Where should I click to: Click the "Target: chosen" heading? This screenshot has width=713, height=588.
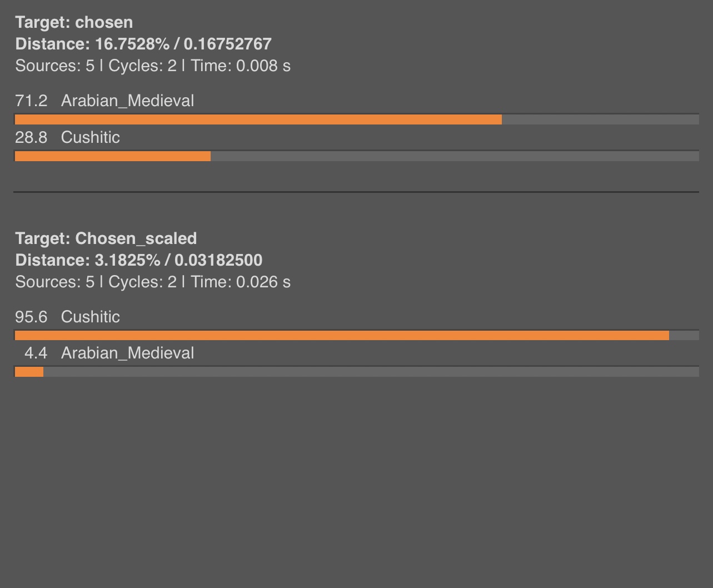pyautogui.click(x=74, y=22)
